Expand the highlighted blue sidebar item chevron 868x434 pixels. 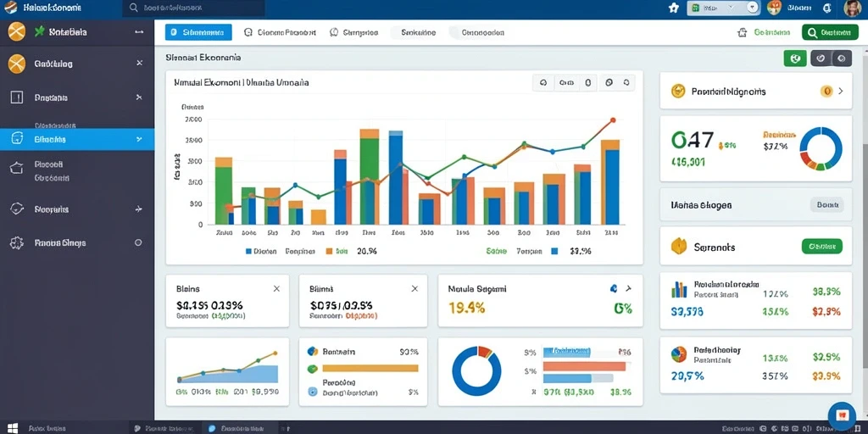139,140
